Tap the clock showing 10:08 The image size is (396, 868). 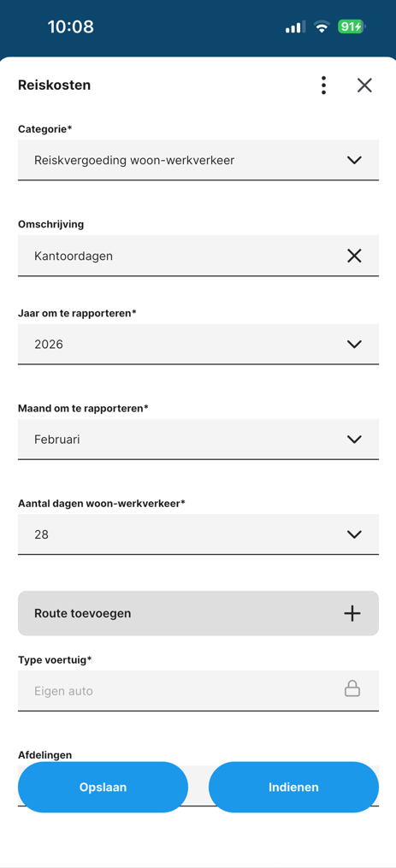click(x=70, y=27)
